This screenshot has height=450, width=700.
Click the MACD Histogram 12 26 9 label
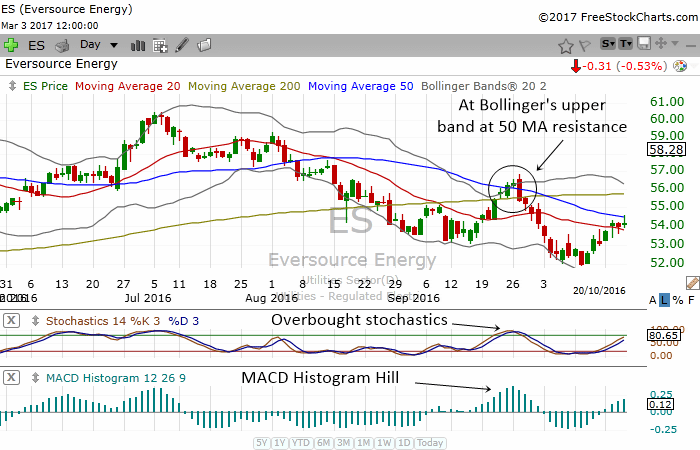(x=116, y=378)
